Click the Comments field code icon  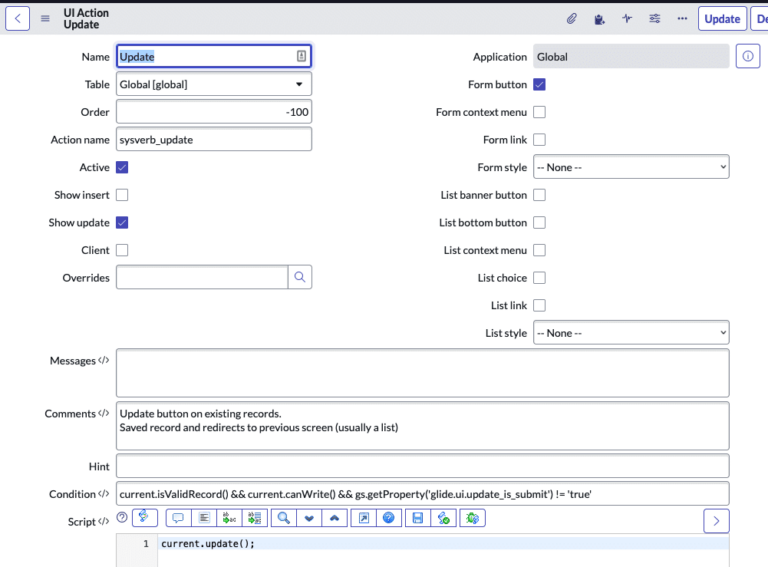click(103, 413)
